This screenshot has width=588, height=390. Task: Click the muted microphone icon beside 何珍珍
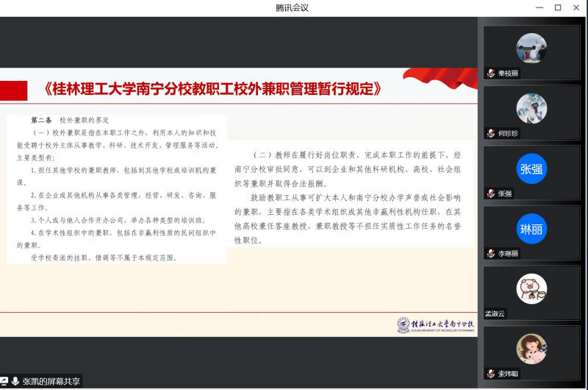(491, 133)
